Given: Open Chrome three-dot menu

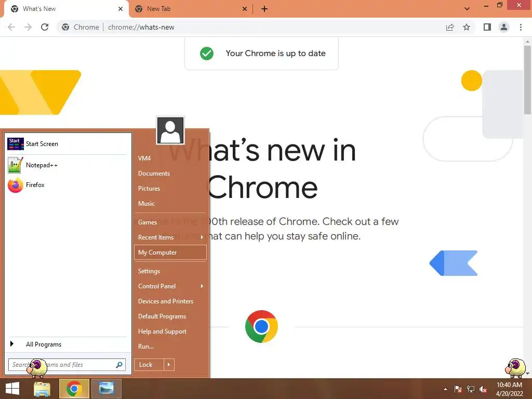Looking at the screenshot, I should click(x=521, y=27).
